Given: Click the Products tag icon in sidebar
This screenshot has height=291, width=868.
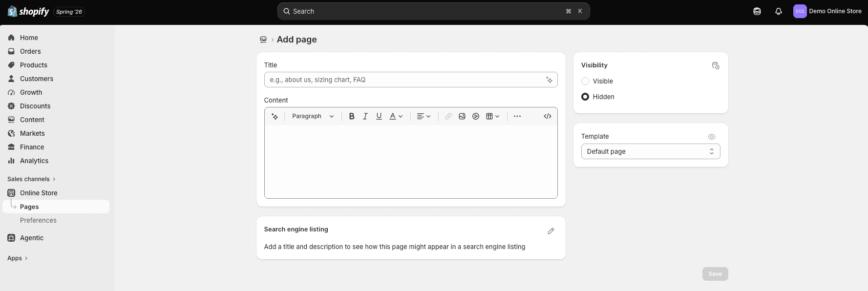Looking at the screenshot, I should click(11, 65).
